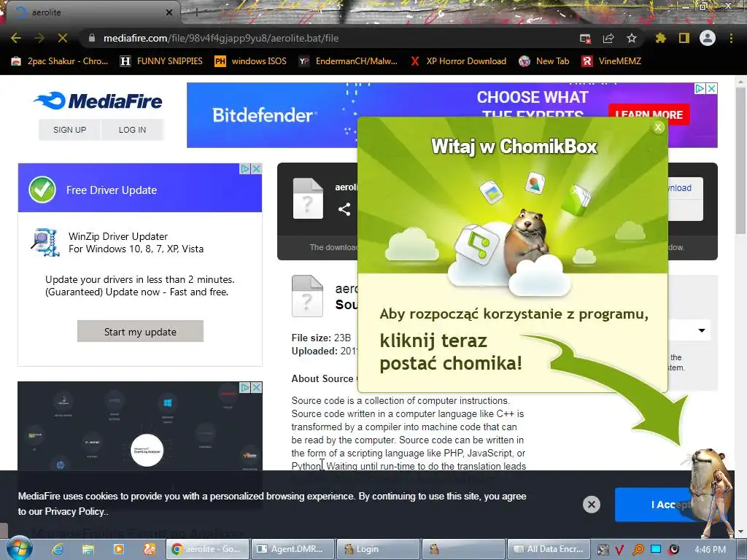
Task: Close the ChomikBox welcome popup
Action: [x=658, y=127]
